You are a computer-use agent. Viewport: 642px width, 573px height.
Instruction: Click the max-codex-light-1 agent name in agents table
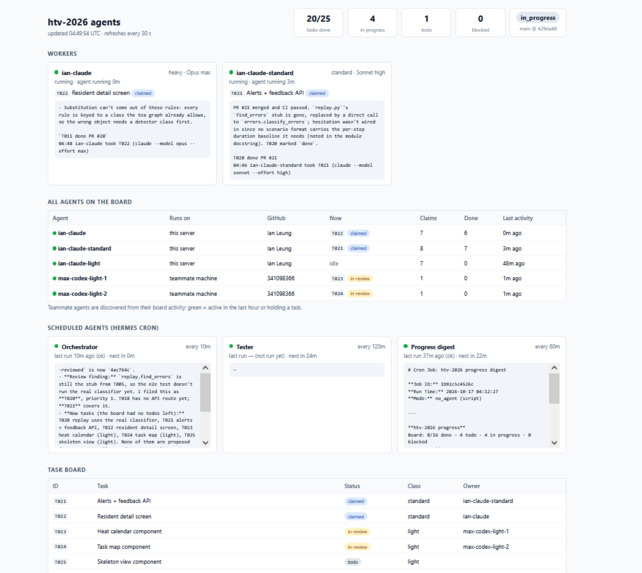[82, 279]
